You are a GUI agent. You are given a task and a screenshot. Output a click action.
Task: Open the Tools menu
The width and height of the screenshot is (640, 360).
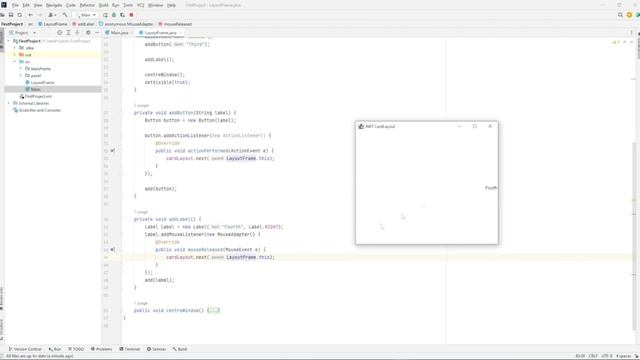click(x=128, y=5)
